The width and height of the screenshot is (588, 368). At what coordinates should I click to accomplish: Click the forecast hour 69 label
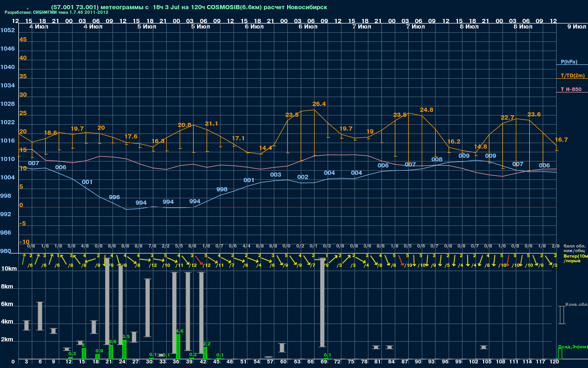323,362
